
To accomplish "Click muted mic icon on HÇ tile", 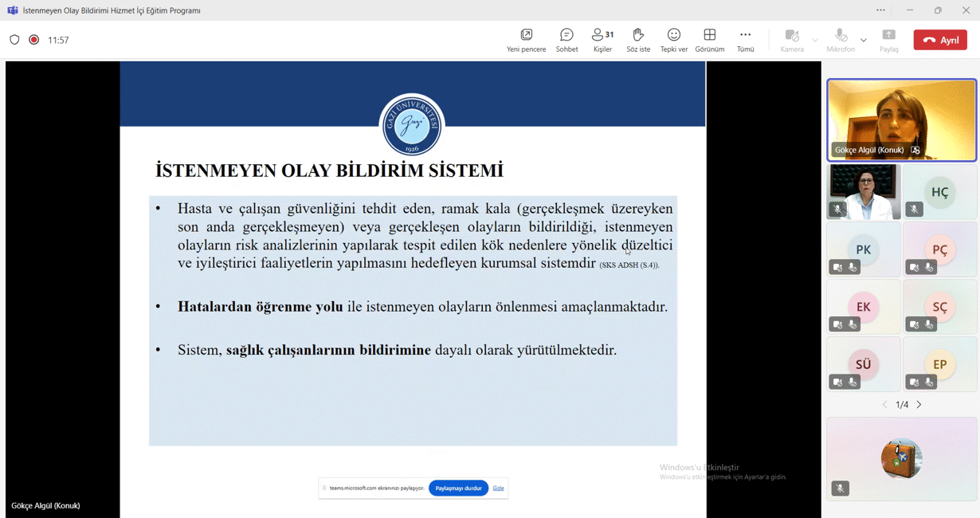I will click(x=914, y=210).
